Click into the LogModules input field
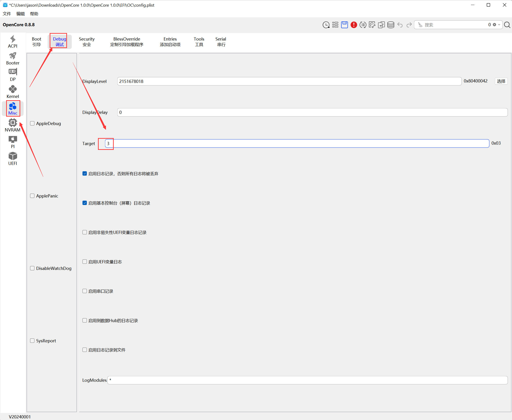512x420 pixels. [307, 380]
